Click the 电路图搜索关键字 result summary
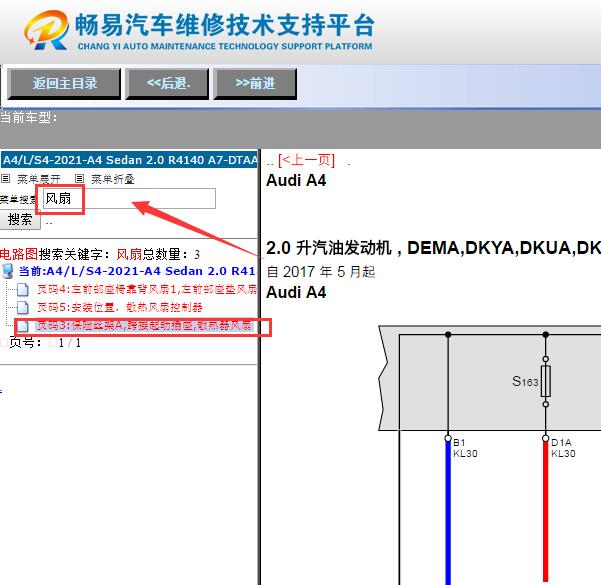 (x=100, y=254)
